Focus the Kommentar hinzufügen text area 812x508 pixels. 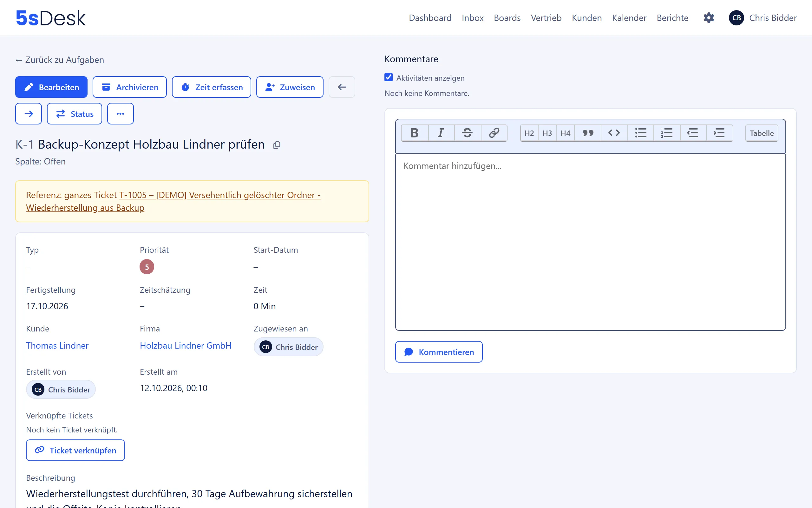coord(590,242)
